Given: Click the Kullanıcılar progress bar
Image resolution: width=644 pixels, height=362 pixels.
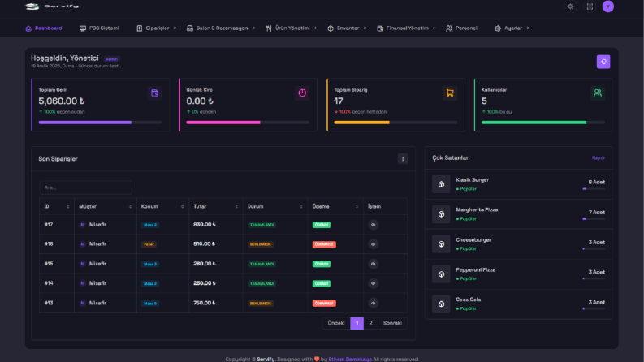Looking at the screenshot, I should pos(543,123).
